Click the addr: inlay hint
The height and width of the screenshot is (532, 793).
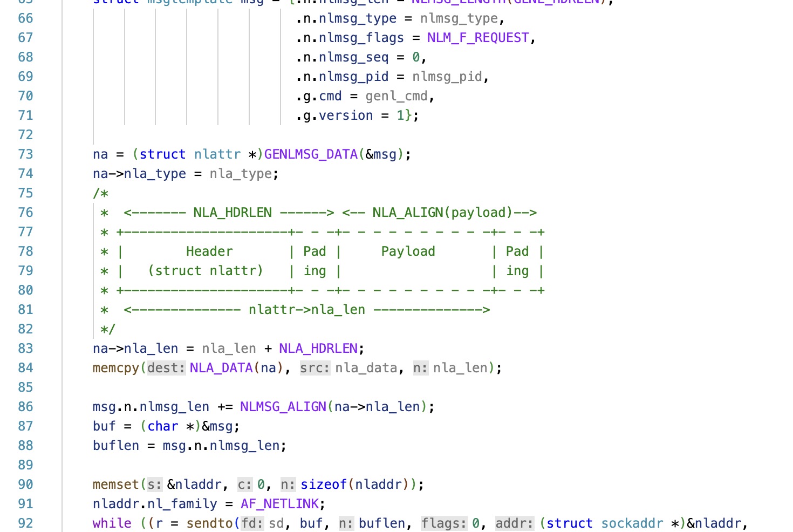(x=515, y=523)
